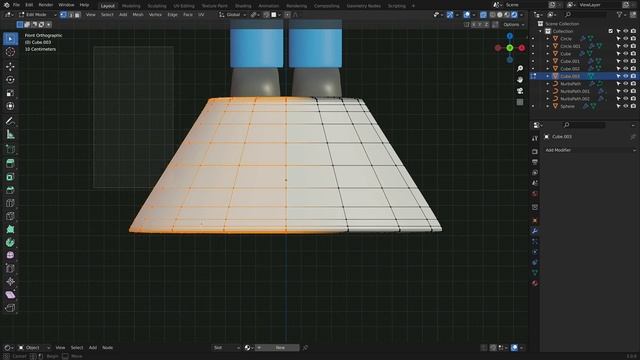Select the Measure tool
Viewport: 640px width, 360px height.
point(10,134)
